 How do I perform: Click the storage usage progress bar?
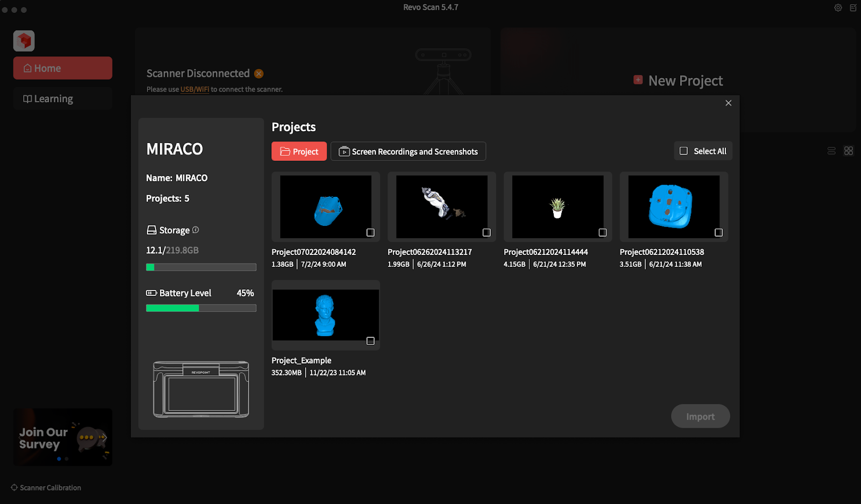201,267
